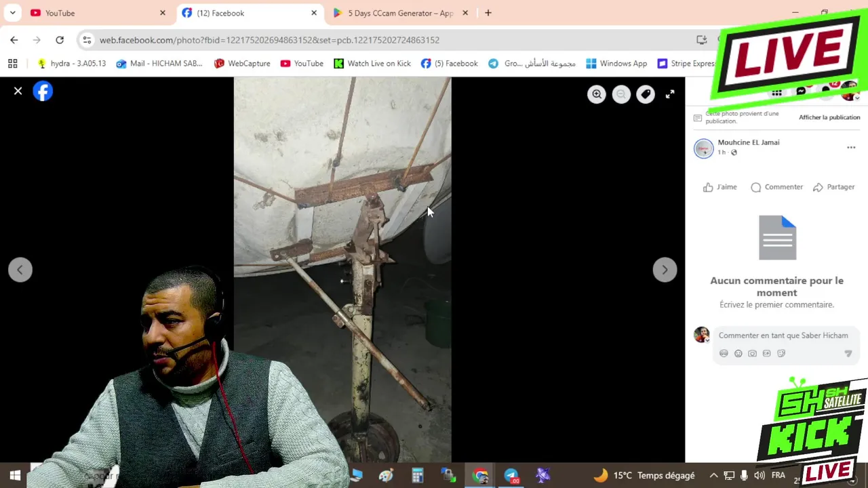The image size is (868, 488).
Task: Open Facebook home via logo icon
Action: point(43,91)
